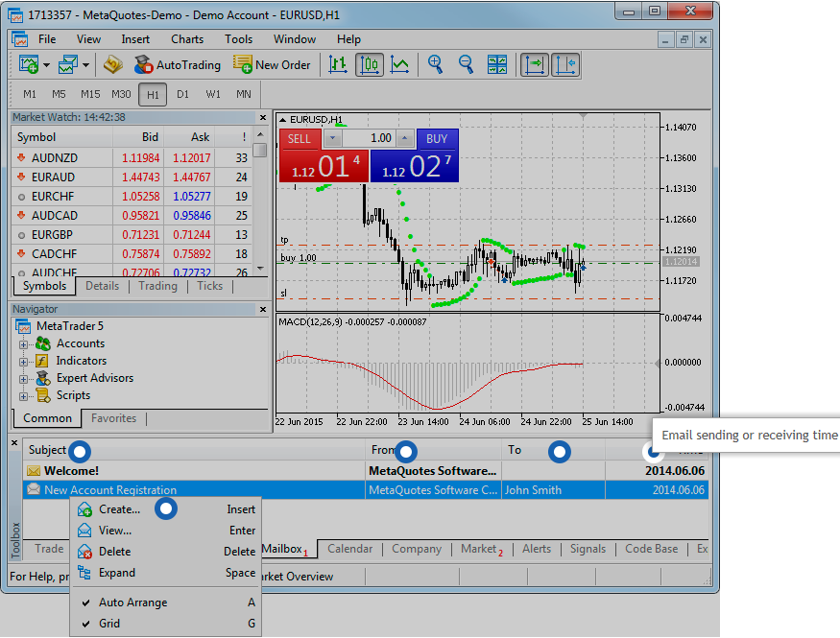Expand the Scripts node in Navigator
The image size is (840, 638).
23,396
